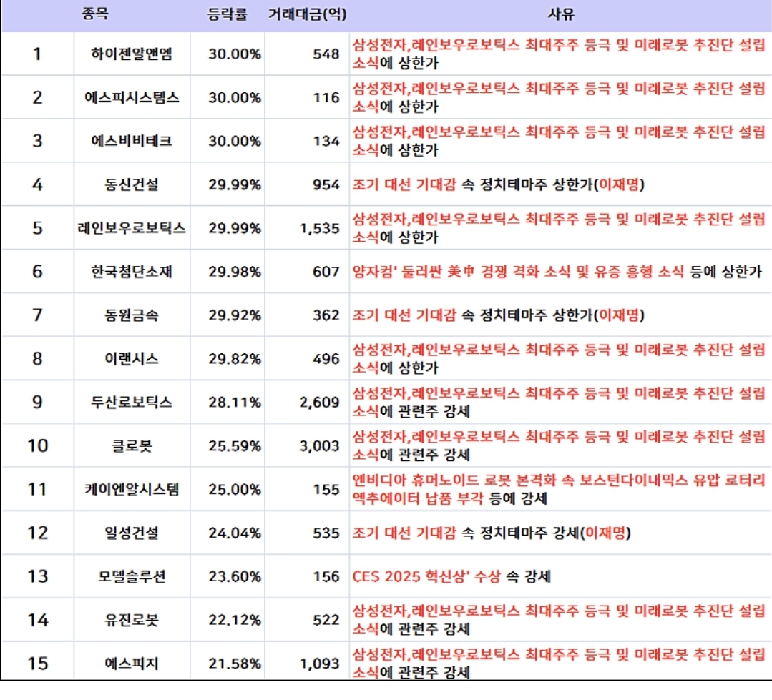
Task: Click trading value 134 for 에스비비테크
Action: 326,141
